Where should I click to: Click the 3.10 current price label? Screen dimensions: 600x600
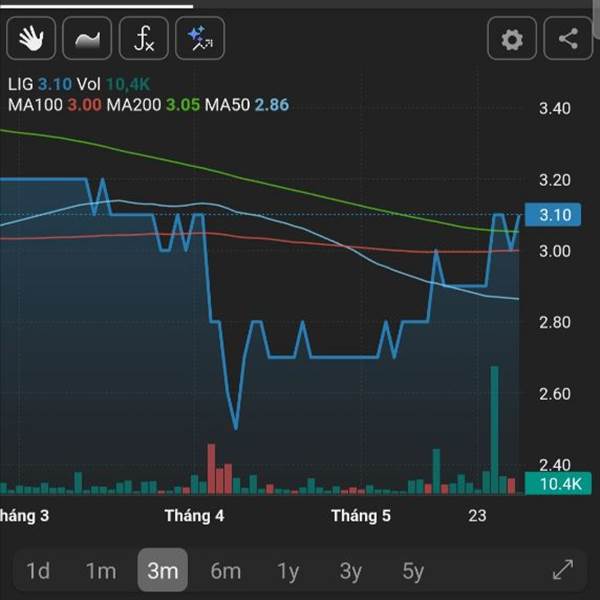(x=553, y=215)
